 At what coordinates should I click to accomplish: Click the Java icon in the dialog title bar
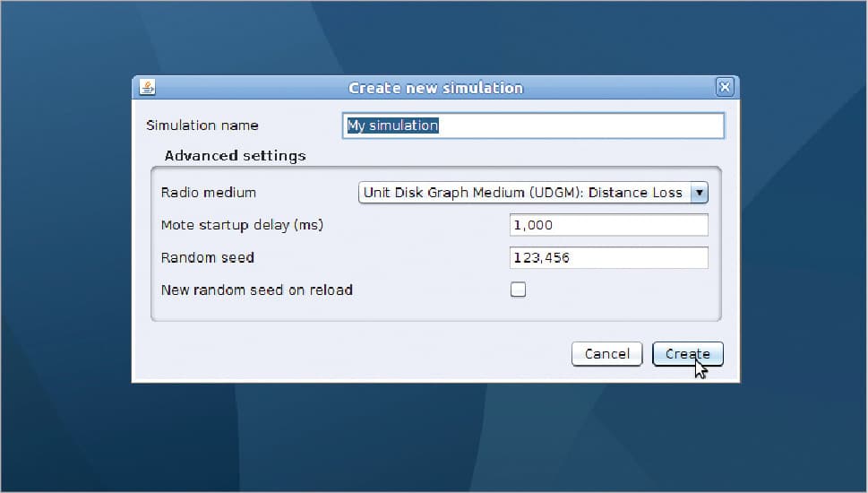(147, 88)
